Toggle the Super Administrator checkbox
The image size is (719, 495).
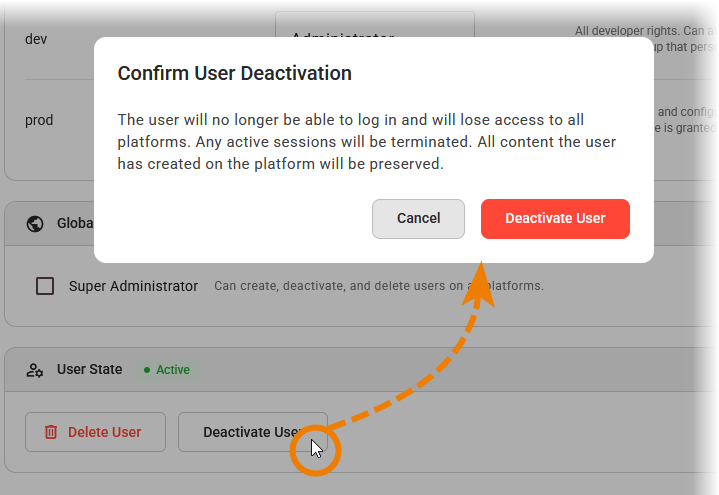point(45,286)
